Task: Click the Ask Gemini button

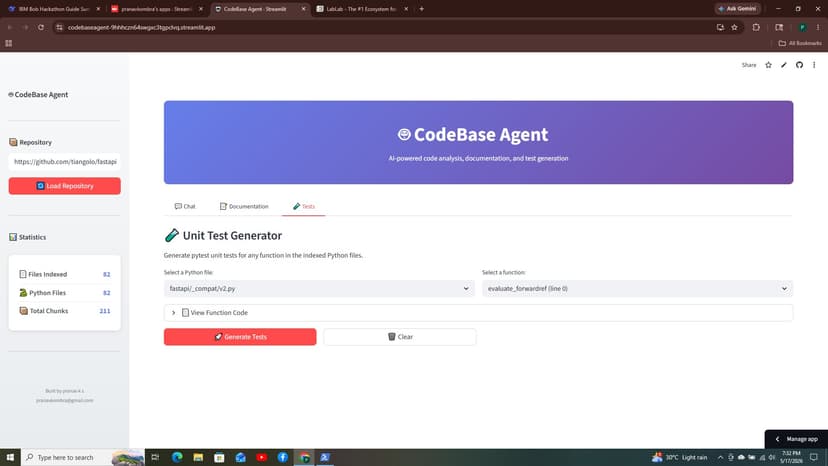Action: click(737, 9)
